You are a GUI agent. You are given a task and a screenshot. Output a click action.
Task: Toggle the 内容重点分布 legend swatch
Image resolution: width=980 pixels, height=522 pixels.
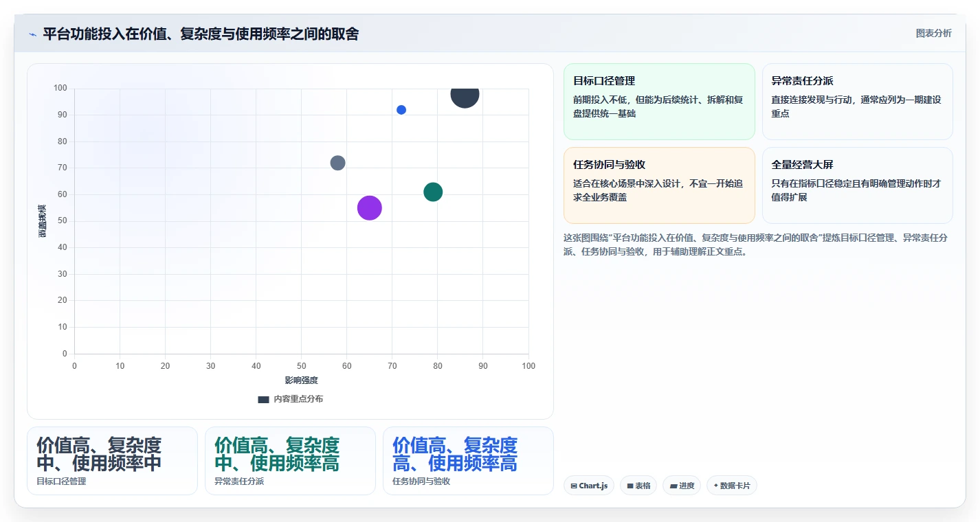pos(263,399)
